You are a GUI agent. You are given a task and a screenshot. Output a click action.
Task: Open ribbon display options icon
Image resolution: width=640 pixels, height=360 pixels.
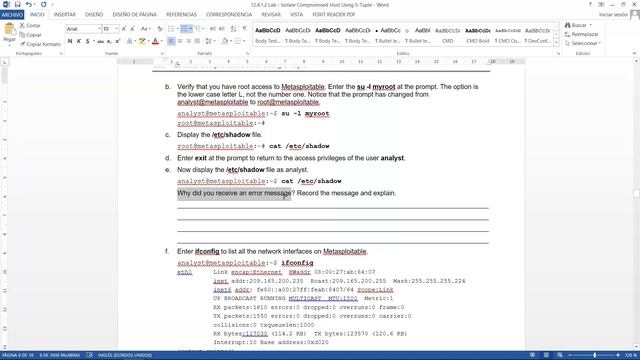[601, 4]
